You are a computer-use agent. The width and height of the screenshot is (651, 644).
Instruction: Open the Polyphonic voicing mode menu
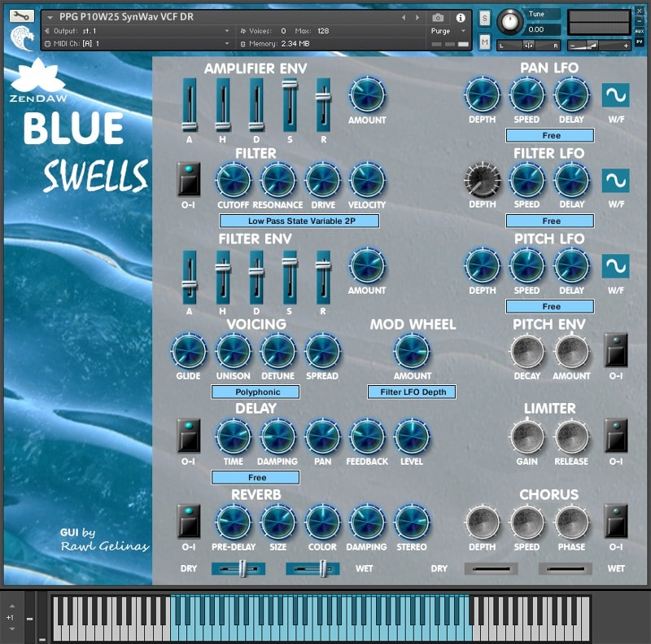(256, 392)
